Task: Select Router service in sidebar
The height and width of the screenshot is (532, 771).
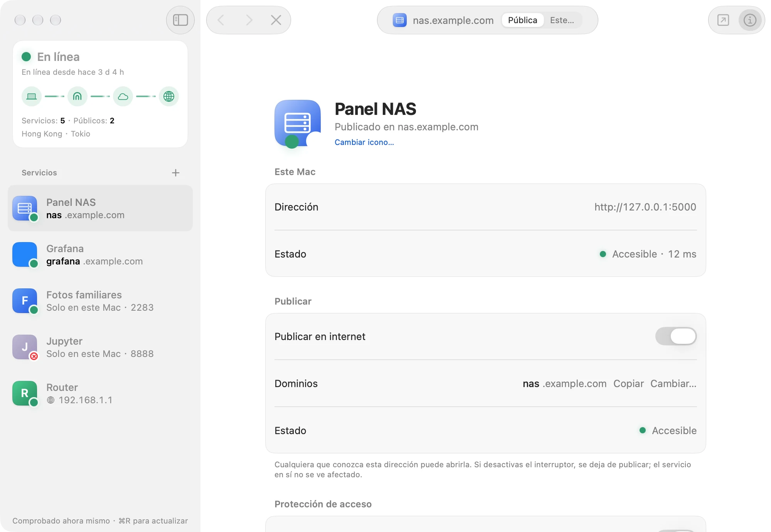Action: (100, 393)
